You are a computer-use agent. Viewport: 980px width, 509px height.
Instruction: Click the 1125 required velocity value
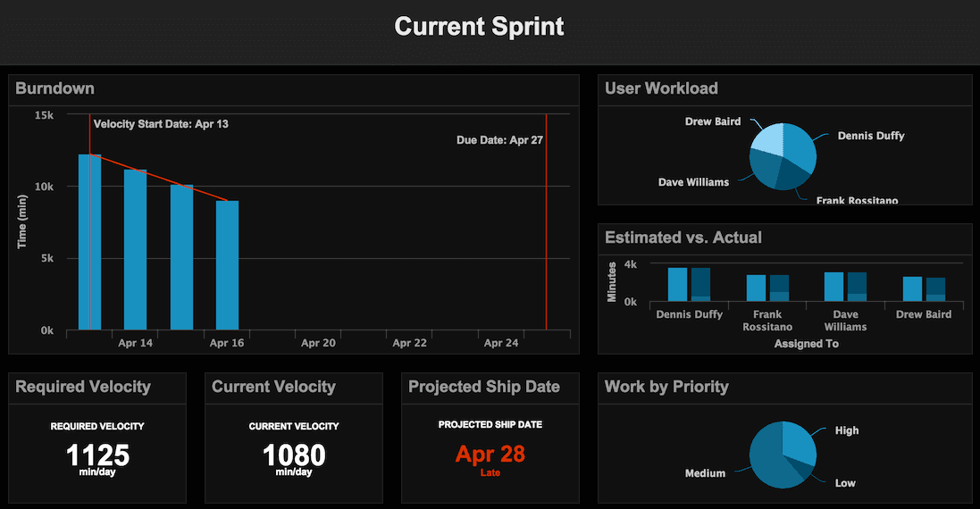point(97,455)
